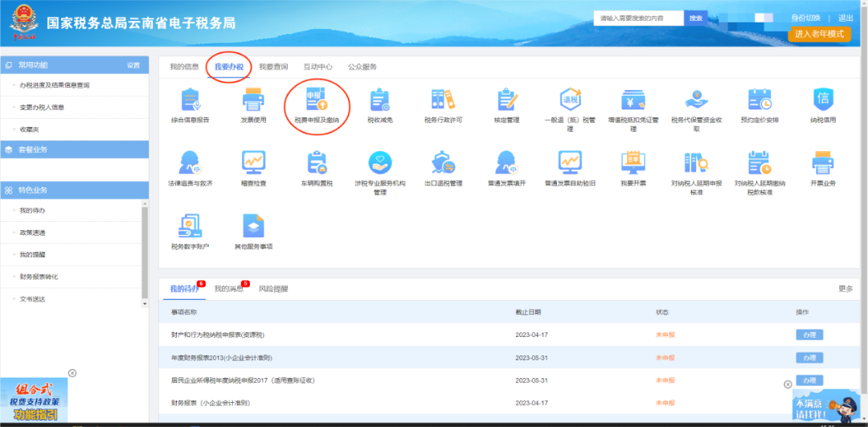Open 组合式税费支持政策功能指引 banner

[x=34, y=401]
